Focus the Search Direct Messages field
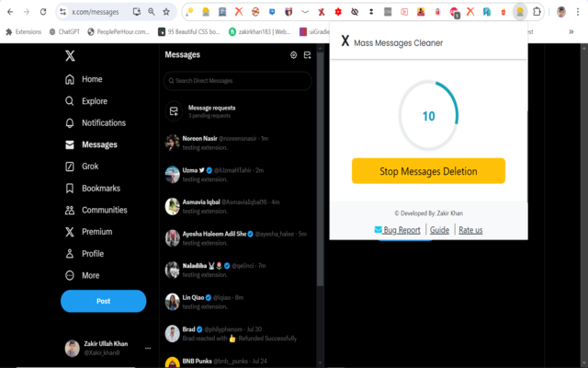588x368 pixels. (237, 81)
